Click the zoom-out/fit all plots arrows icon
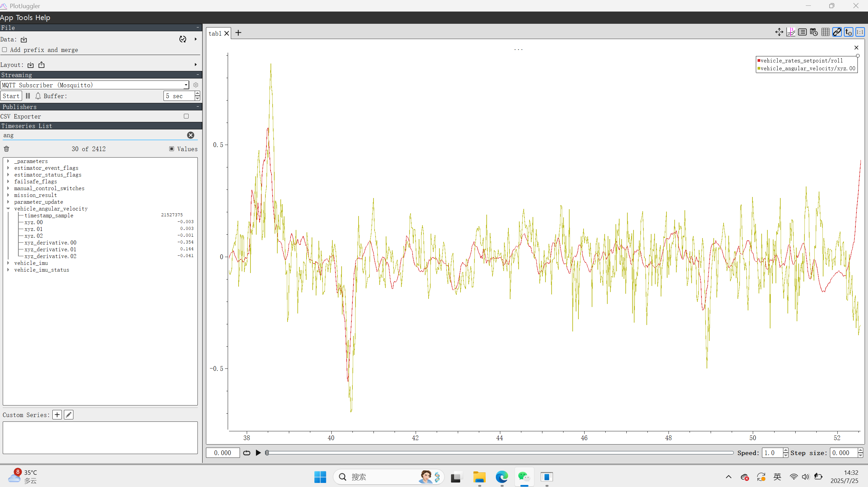868x487 pixels. pyautogui.click(x=779, y=32)
